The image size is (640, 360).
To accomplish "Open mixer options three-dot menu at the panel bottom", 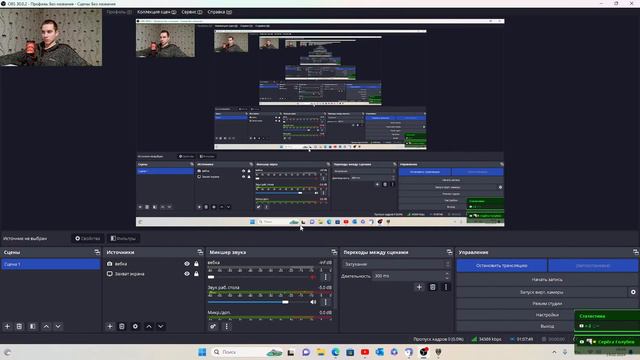I will 227,327.
